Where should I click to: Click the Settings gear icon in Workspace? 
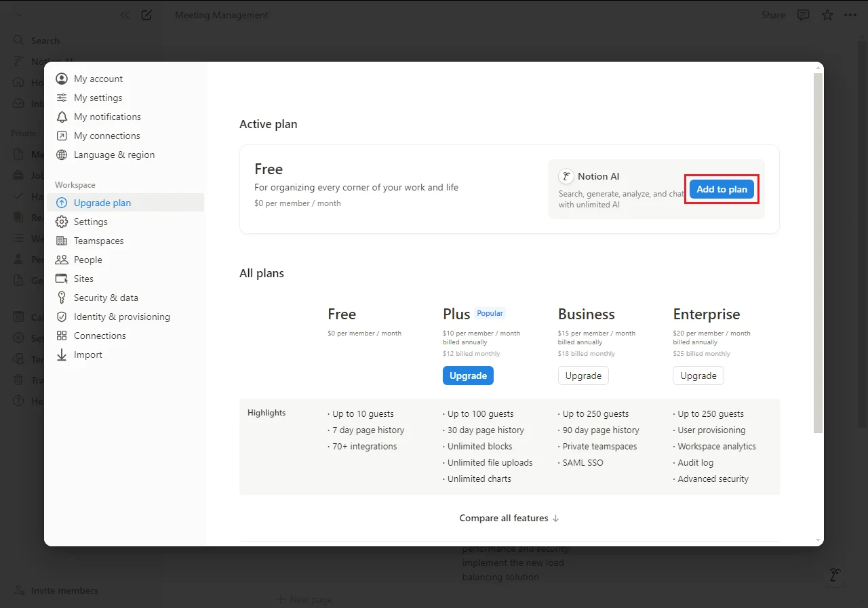pos(62,222)
